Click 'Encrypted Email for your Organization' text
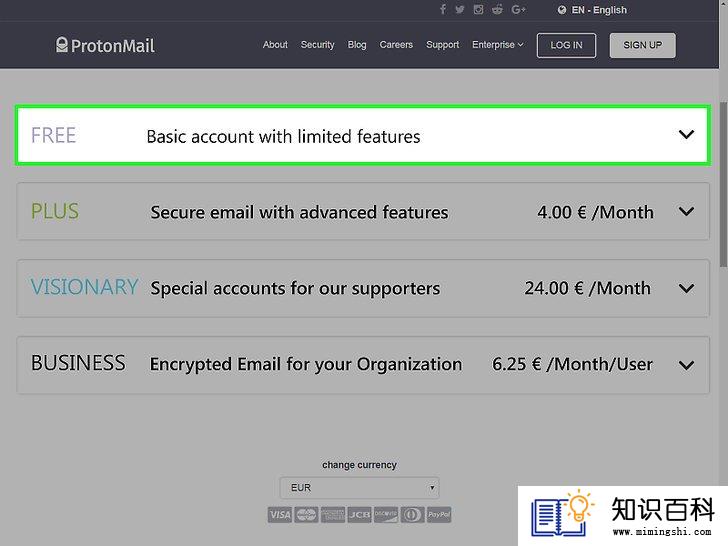This screenshot has height=546, width=728. (306, 364)
